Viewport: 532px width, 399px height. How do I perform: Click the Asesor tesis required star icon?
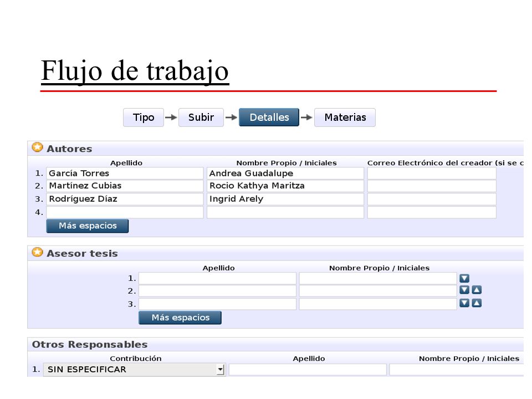click(37, 253)
